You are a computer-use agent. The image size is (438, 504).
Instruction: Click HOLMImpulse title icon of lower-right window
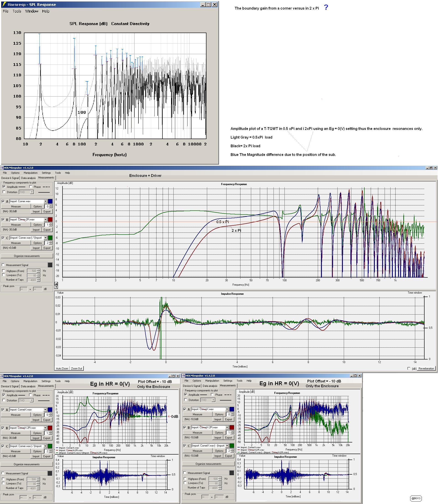(184, 376)
